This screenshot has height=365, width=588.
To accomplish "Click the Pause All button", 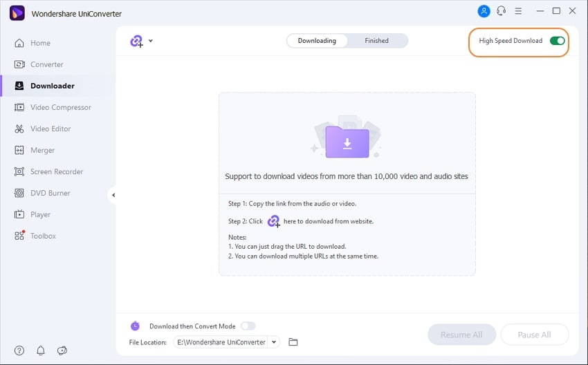I will 534,335.
